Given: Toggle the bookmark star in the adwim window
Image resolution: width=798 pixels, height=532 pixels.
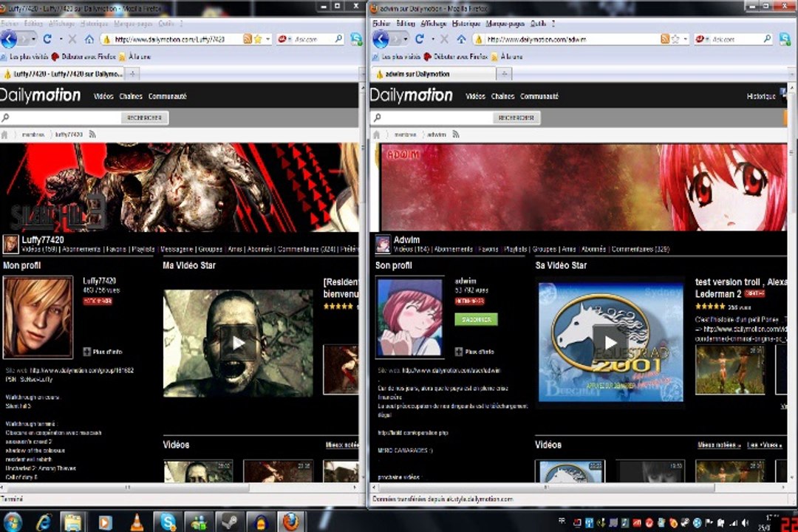Looking at the screenshot, I should click(675, 38).
